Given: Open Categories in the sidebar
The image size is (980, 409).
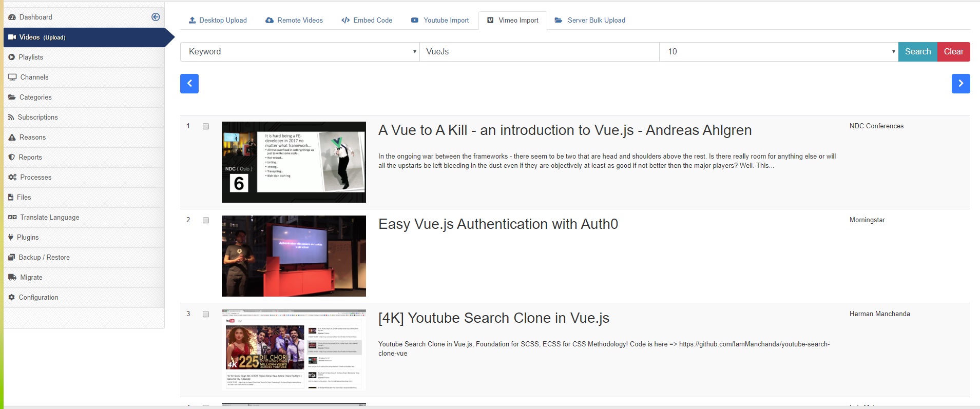Looking at the screenshot, I should pos(84,97).
